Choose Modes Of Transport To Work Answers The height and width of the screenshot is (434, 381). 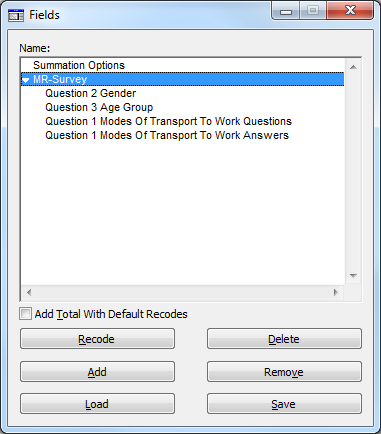(x=167, y=135)
